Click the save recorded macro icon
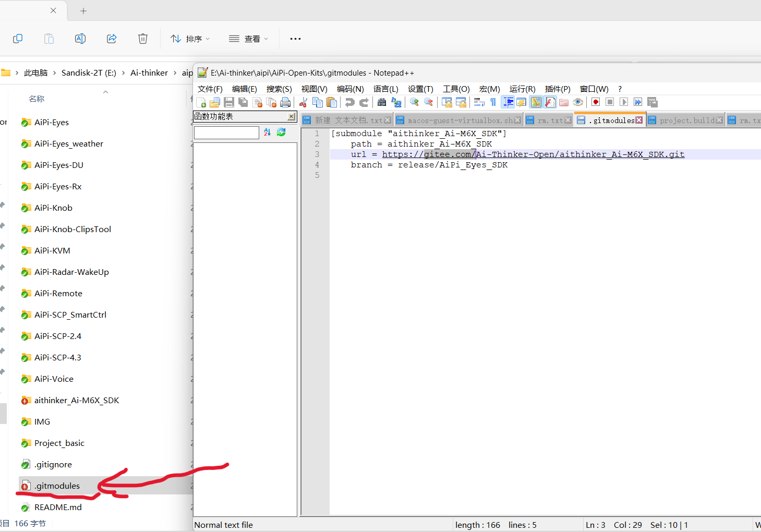Screen dimensions: 761x532 (x=653, y=102)
